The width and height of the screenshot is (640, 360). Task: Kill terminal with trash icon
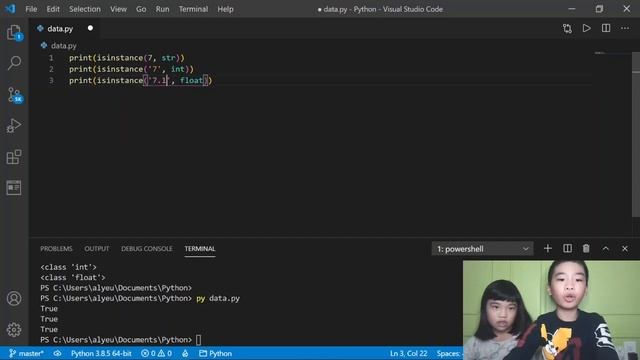(x=586, y=249)
